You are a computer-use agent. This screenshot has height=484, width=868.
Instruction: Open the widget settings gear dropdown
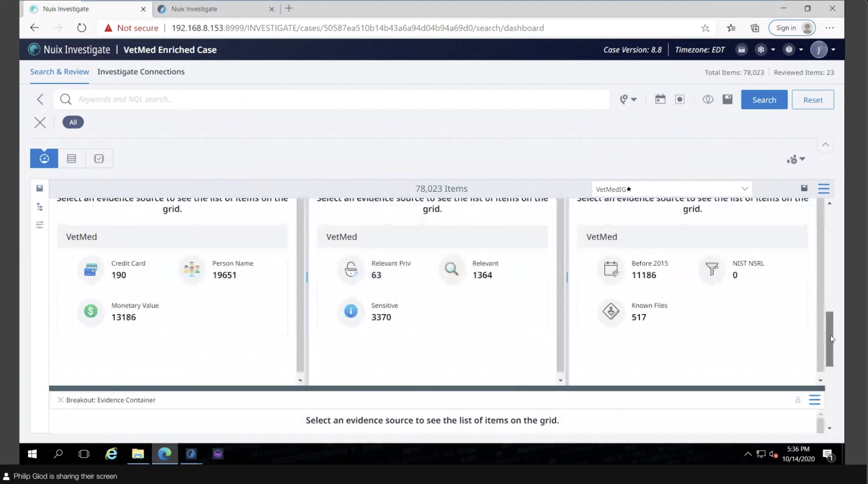(x=796, y=160)
